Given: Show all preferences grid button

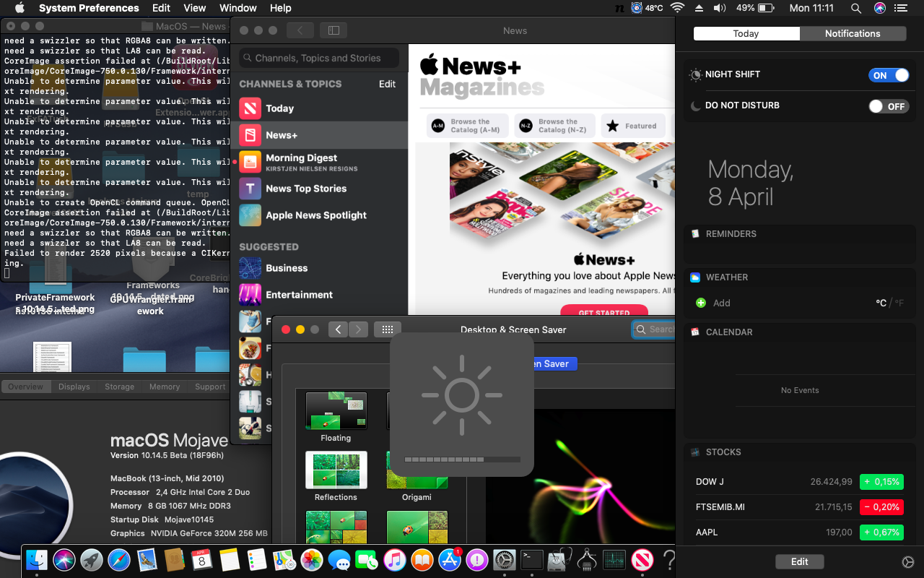Looking at the screenshot, I should [387, 329].
